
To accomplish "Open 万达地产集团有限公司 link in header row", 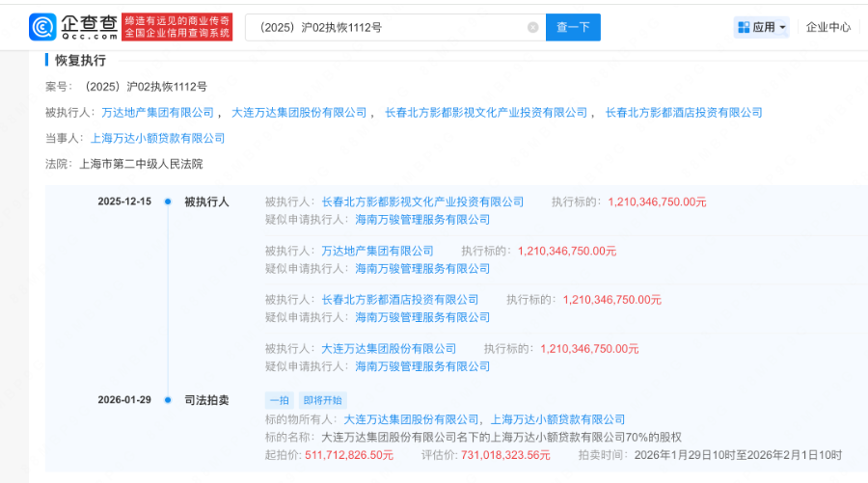I will pyautogui.click(x=157, y=113).
